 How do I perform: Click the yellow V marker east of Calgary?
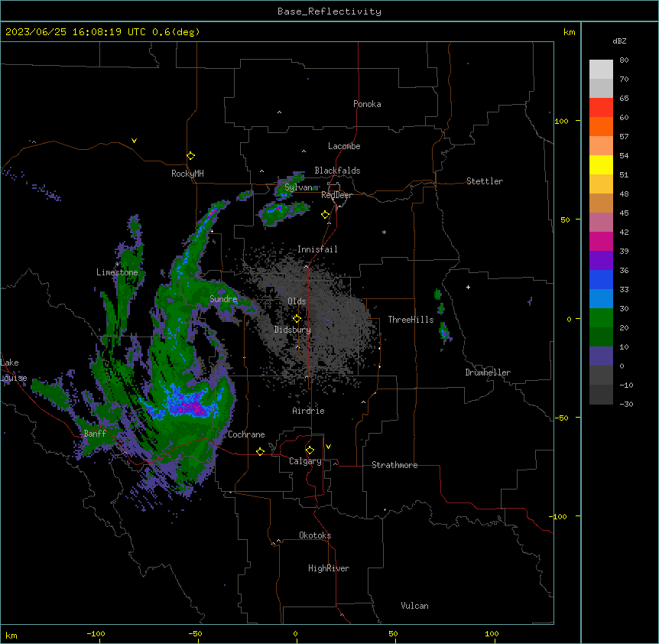click(x=328, y=447)
